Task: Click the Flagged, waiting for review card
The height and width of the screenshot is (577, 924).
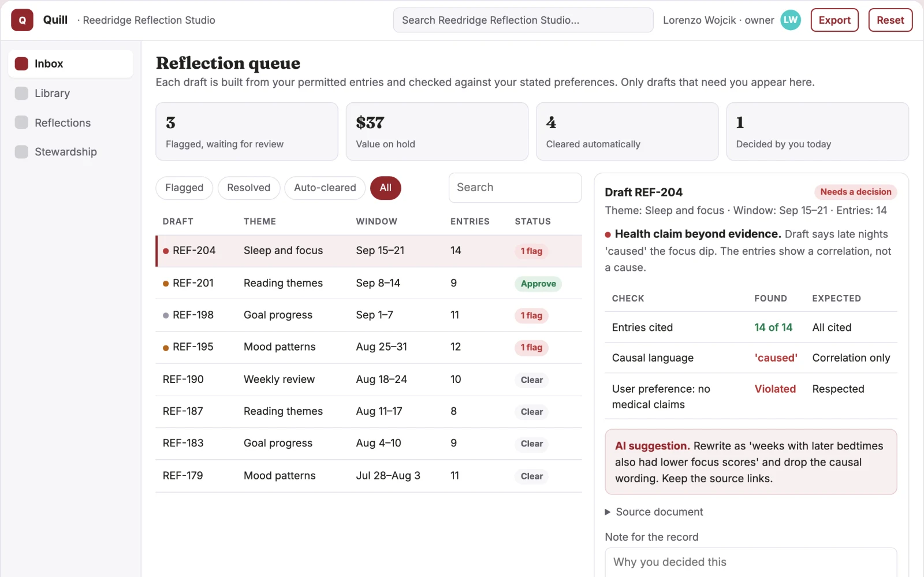Action: [x=247, y=132]
